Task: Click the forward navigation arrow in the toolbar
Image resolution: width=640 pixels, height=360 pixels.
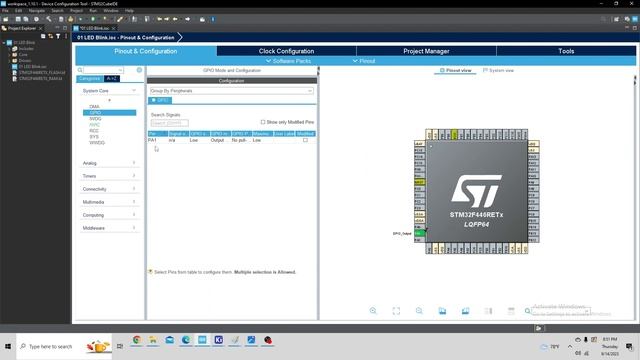Action: 187,19
